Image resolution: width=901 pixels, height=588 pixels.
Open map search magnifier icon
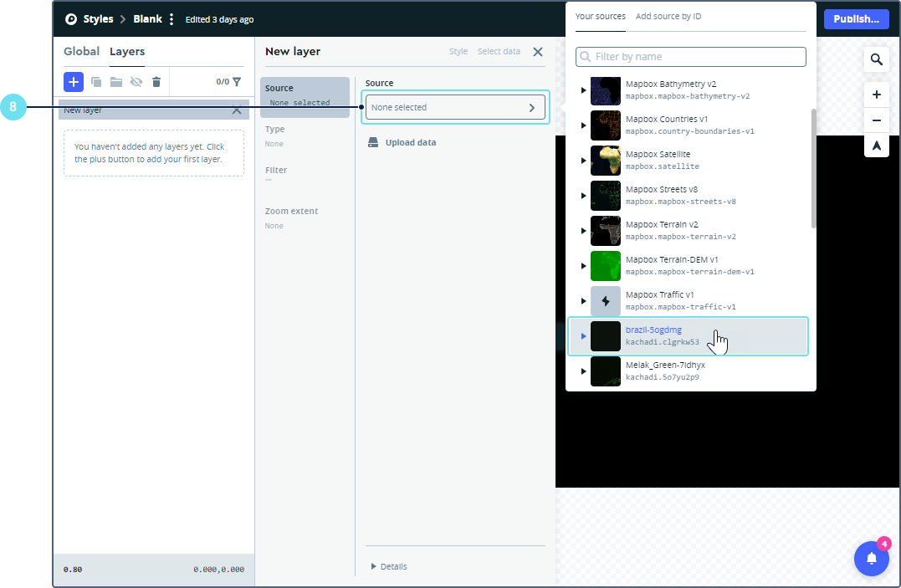click(876, 59)
